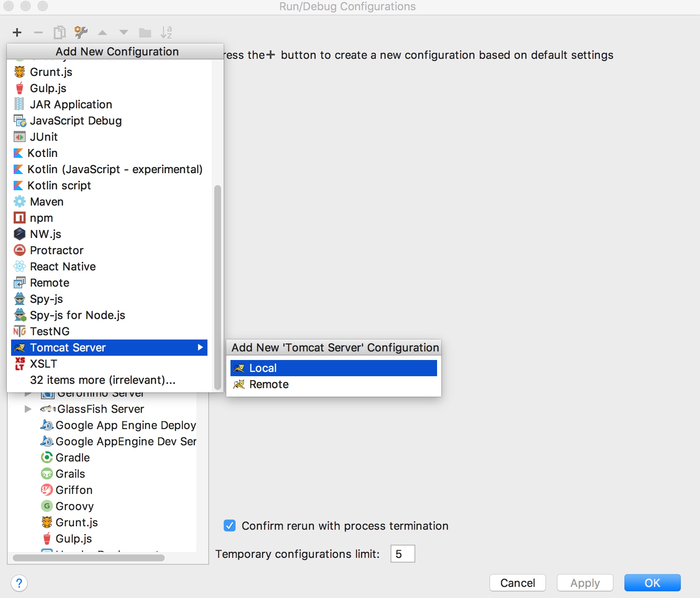
Task: Click the React Native atom icon
Action: 20,267
